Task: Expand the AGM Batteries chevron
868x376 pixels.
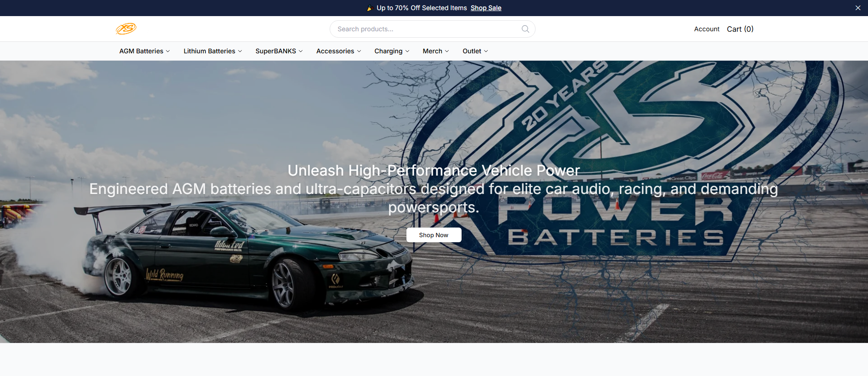Action: pos(168,51)
